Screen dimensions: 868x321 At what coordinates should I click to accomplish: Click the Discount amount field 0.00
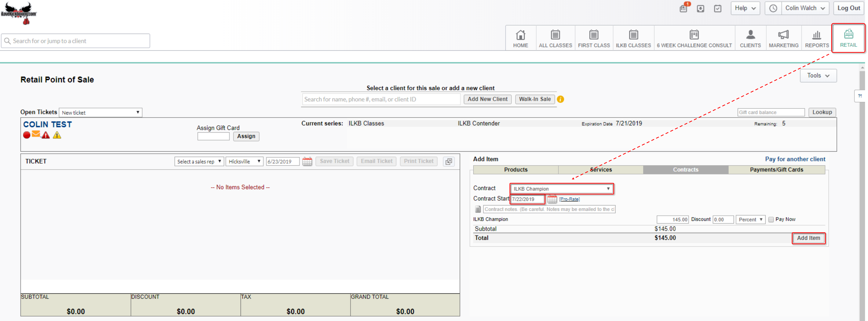(x=723, y=220)
